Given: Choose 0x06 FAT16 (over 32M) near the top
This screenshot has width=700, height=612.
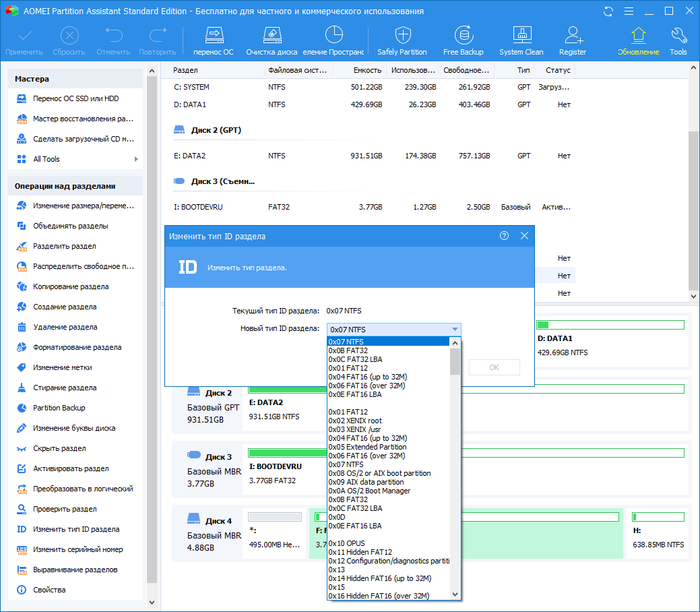Looking at the screenshot, I should 388,386.
